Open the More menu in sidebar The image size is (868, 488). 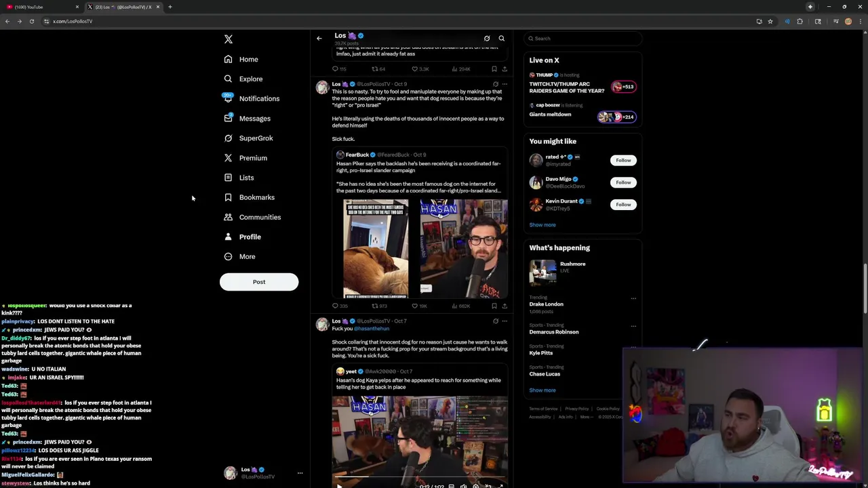pos(239,256)
